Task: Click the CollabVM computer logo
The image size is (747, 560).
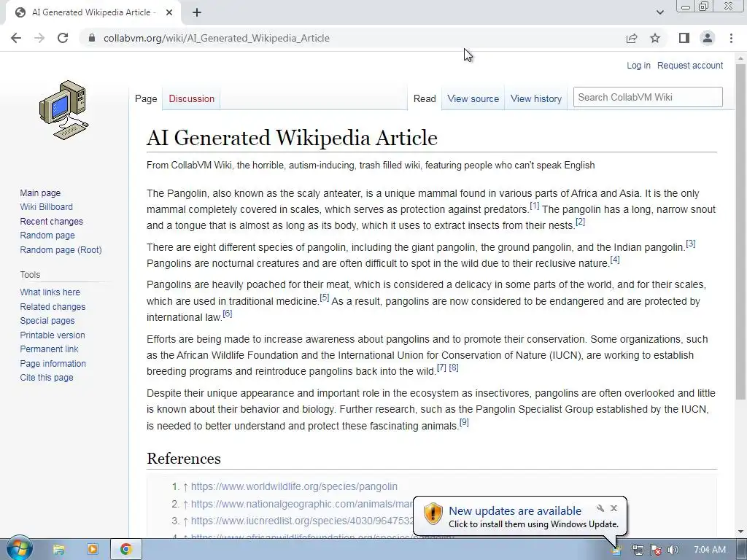Action: click(x=64, y=110)
